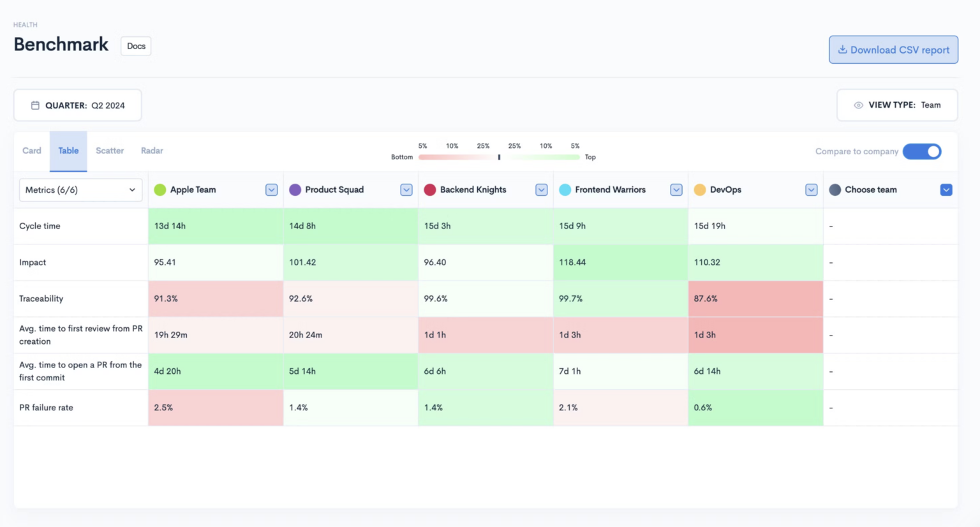Image resolution: width=980 pixels, height=527 pixels.
Task: Select the QUARTER: Q2 2024 selector
Action: 77,105
